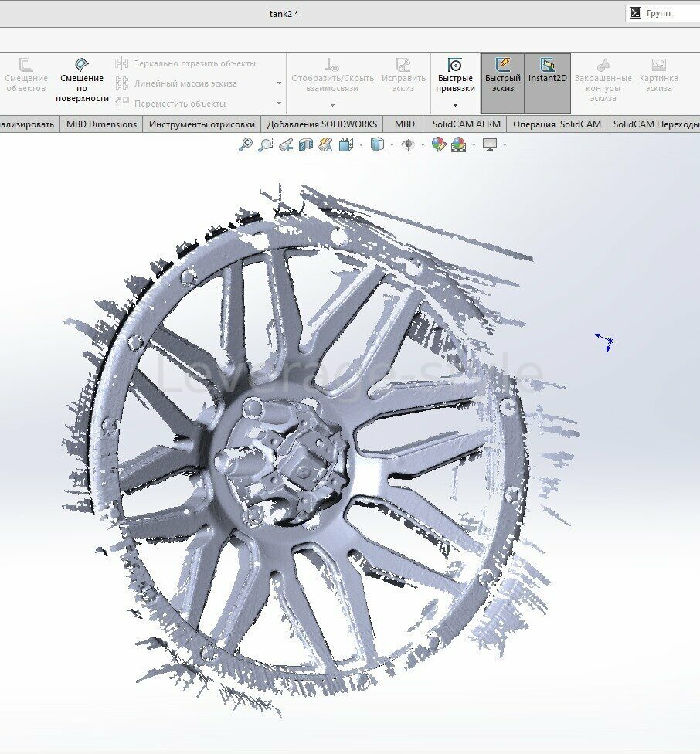Click Apply Scene icon
The image size is (700, 754).
(458, 144)
